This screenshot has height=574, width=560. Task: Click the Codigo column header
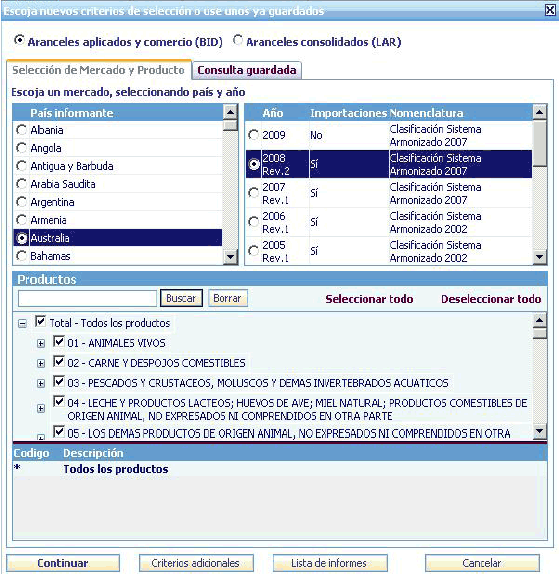(x=31, y=453)
